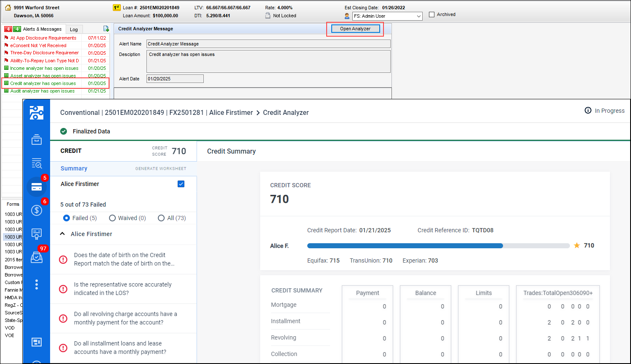Screen dimensions: 631x364
Task: Select Asset analyzer has open issues message
Action: [56, 75]
